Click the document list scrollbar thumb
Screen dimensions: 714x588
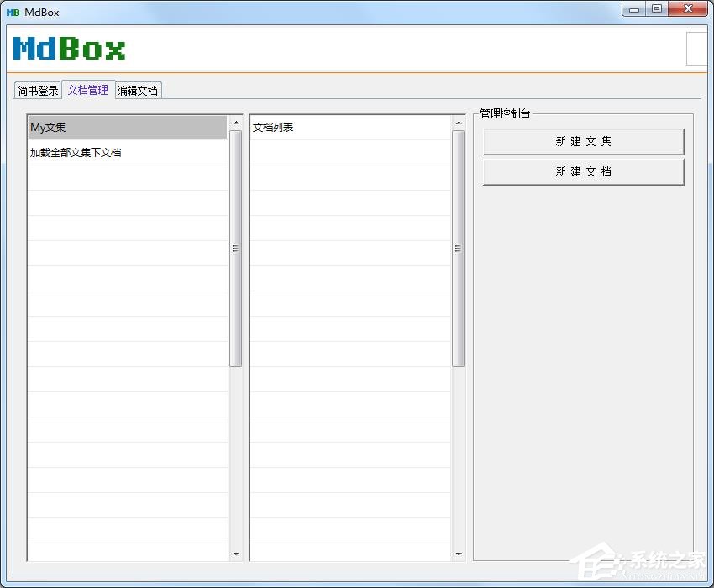[x=458, y=249]
